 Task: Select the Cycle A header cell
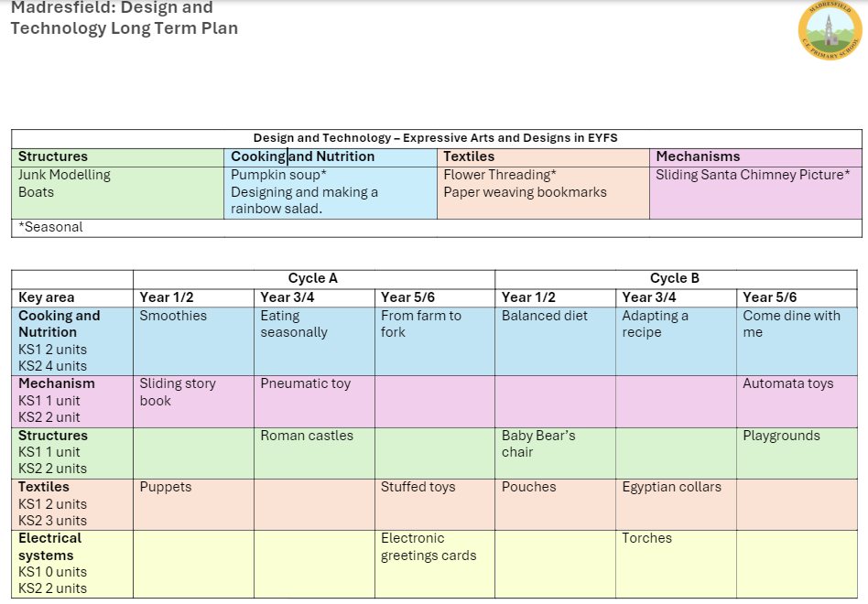click(313, 278)
